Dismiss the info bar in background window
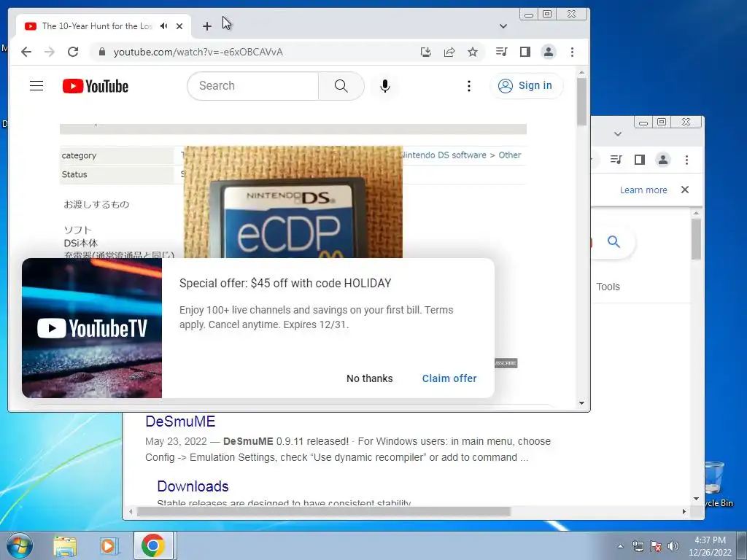This screenshot has width=747, height=560. (x=685, y=190)
